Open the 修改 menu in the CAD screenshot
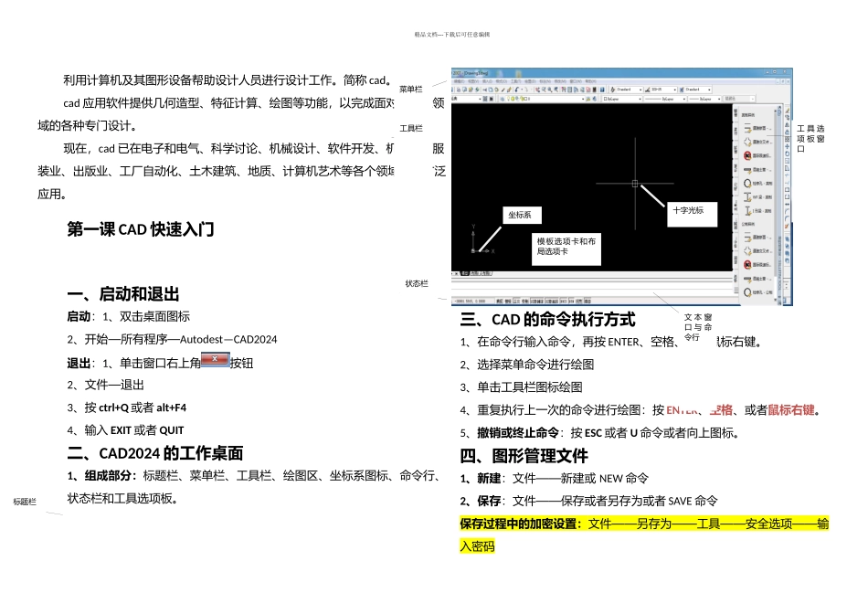 click(x=560, y=81)
